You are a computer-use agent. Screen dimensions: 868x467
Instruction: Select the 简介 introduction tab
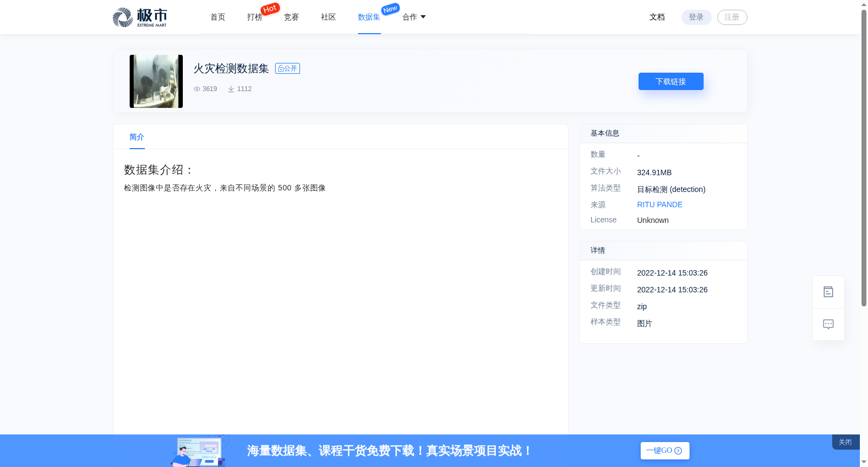[137, 137]
